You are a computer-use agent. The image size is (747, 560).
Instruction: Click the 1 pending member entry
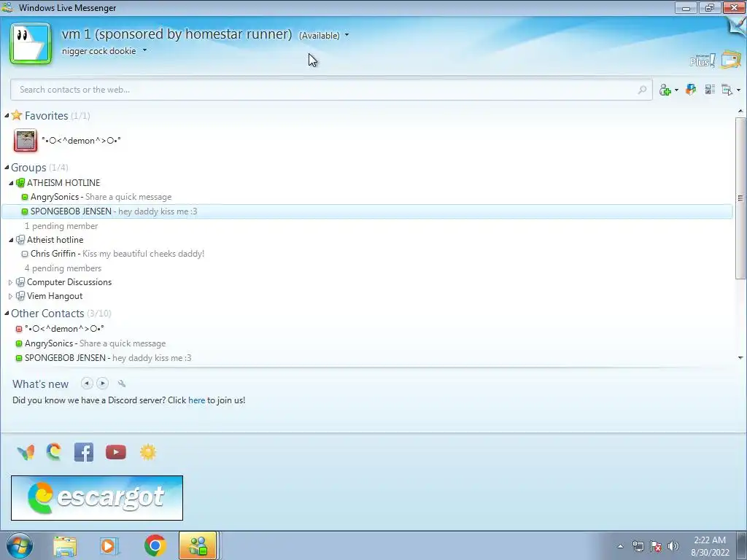click(61, 226)
